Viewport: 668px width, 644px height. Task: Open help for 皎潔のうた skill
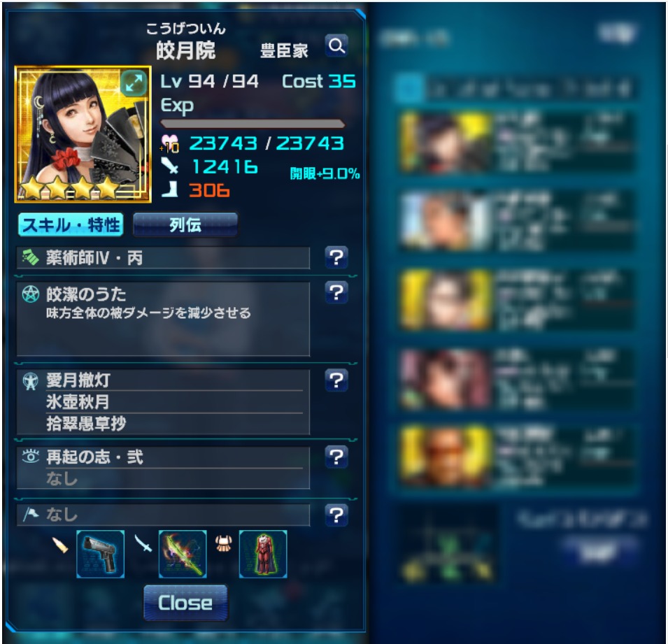[x=336, y=292]
